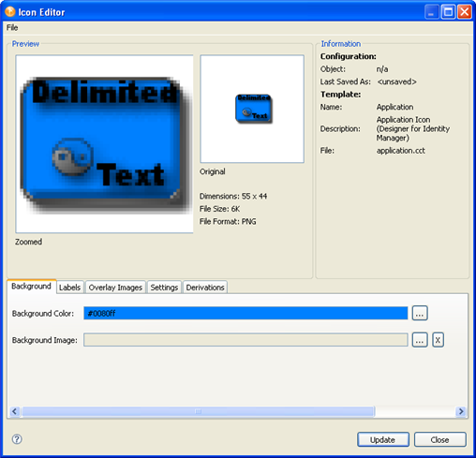Open the Settings tab
The height and width of the screenshot is (458, 476).
pyautogui.click(x=164, y=288)
